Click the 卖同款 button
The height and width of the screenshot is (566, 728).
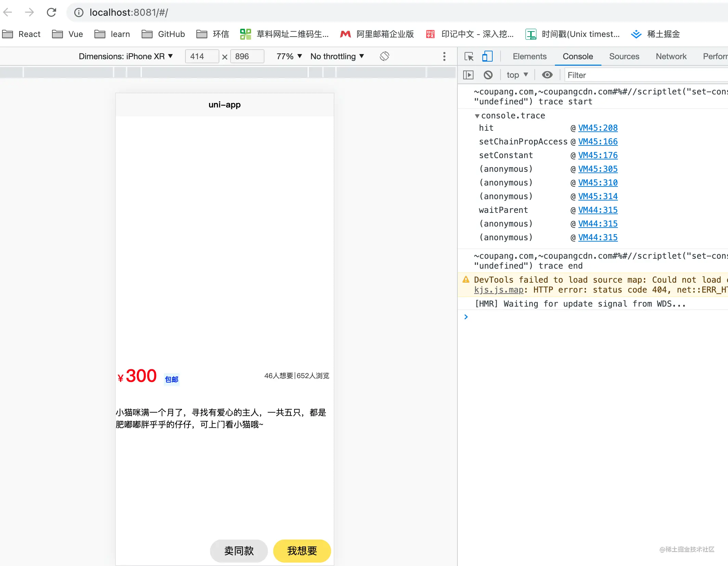[x=239, y=551]
